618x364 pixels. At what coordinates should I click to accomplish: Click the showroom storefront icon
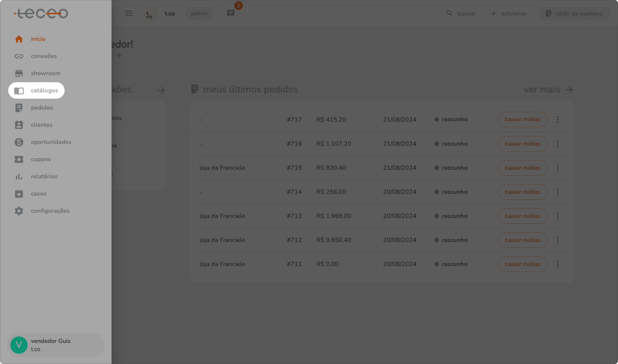pyautogui.click(x=19, y=73)
